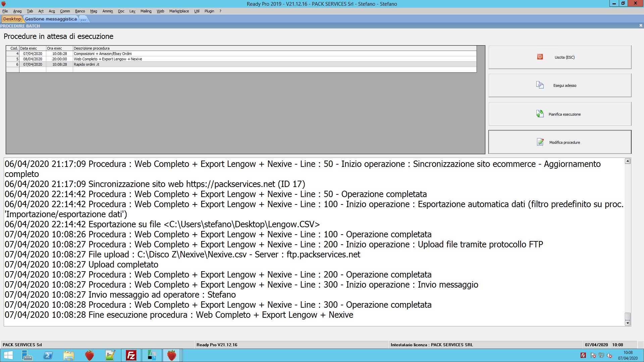Screen dimensions: 644x362
Task: Select row 'Web Completo + Export Lengow + Nexive'
Action: click(241, 59)
